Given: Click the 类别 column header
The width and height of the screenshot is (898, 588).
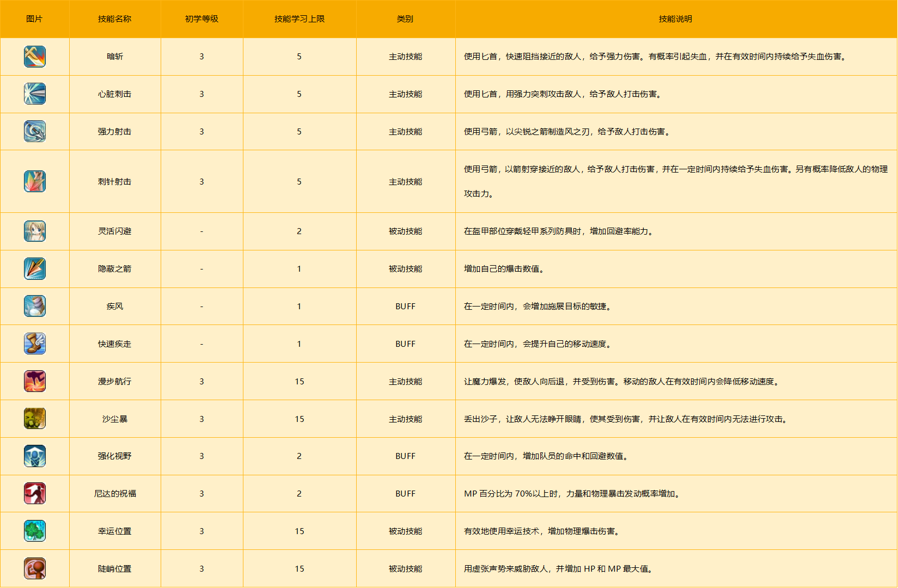Looking at the screenshot, I should click(x=405, y=19).
